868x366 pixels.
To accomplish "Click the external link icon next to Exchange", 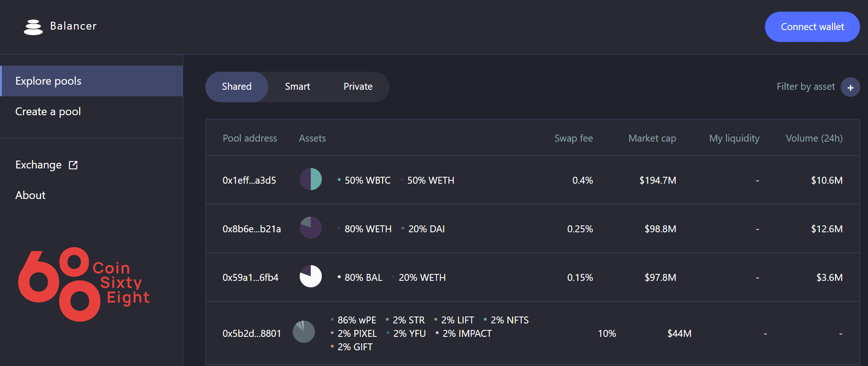I will pos(73,165).
